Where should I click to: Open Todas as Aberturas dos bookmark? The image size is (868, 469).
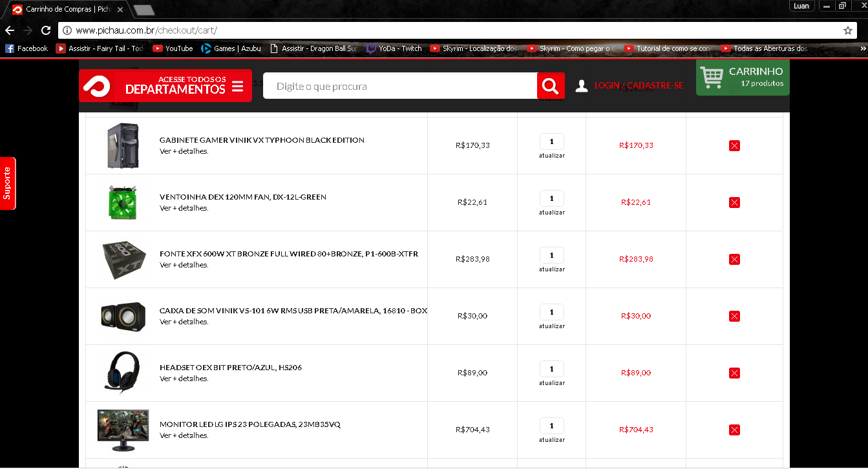(765, 48)
